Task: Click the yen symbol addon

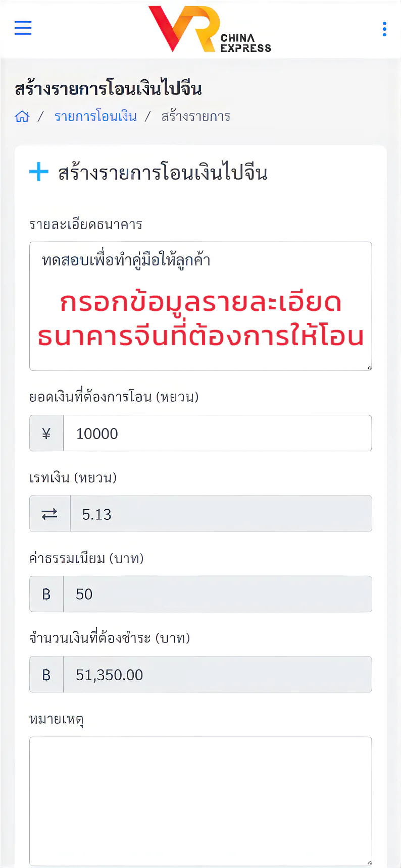Action: click(46, 433)
